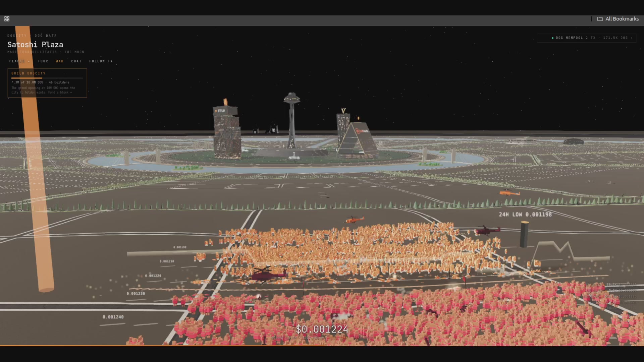Click the Build Dogcity progress bar
The height and width of the screenshot is (362, 644).
[47, 78]
